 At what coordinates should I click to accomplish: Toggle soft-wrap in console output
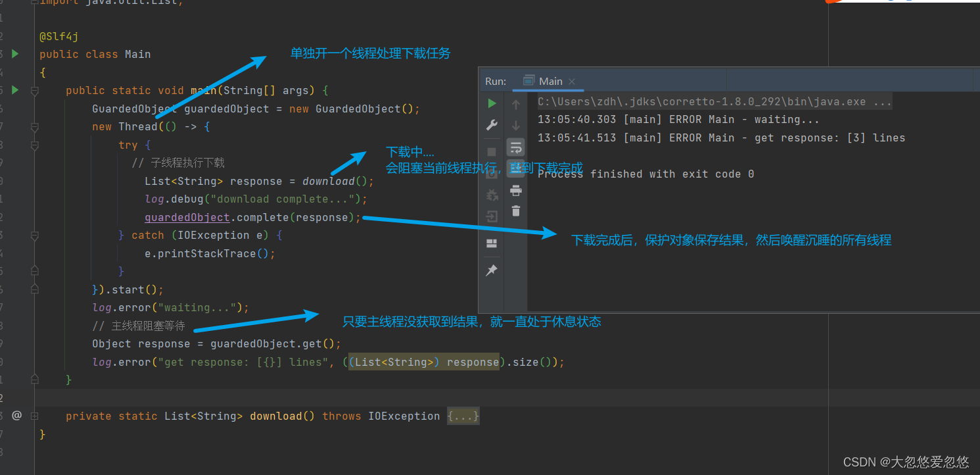(516, 147)
